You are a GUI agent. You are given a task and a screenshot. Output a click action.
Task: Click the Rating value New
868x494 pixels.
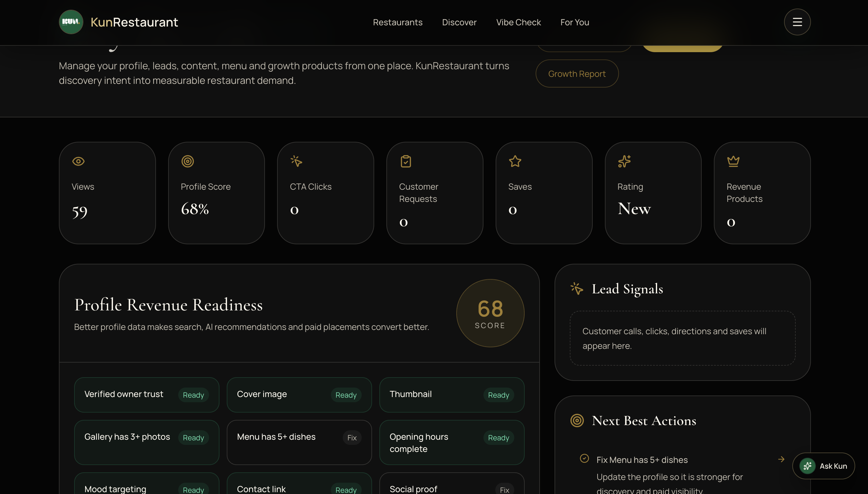pos(634,208)
